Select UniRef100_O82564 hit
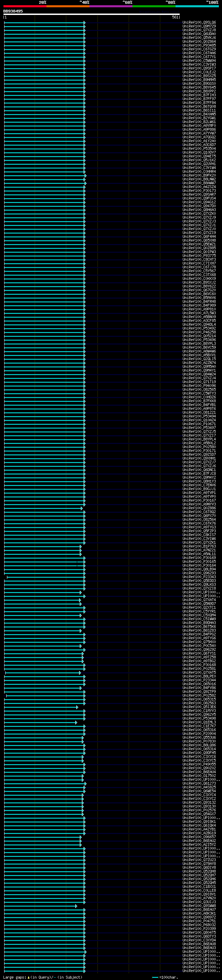This screenshot has width=222, height=980. tap(199, 519)
